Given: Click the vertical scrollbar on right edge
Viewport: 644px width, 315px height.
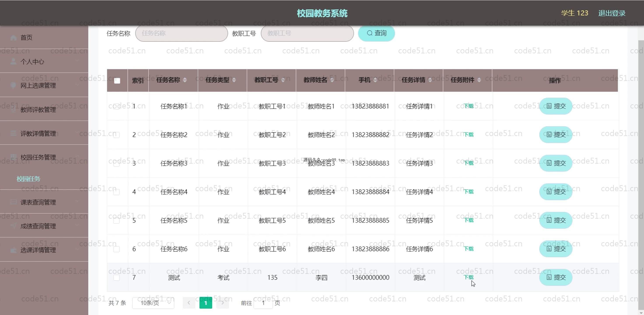Looking at the screenshot, I should 641,175.
